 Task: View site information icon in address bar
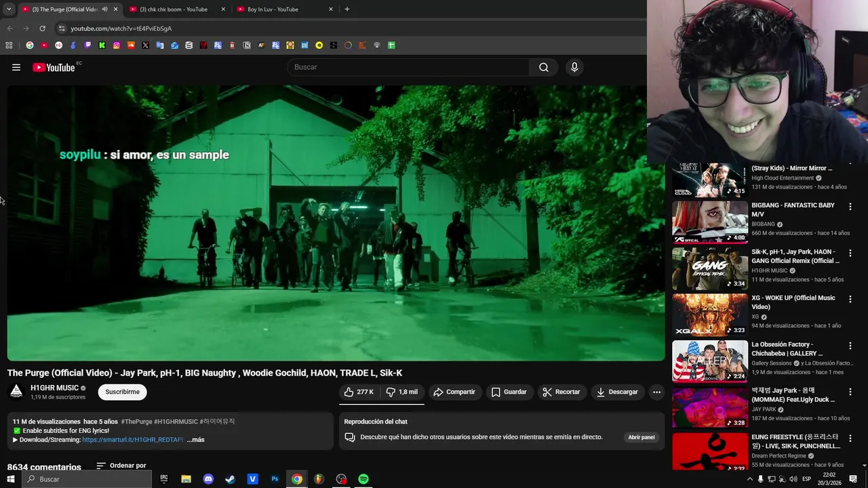[62, 28]
